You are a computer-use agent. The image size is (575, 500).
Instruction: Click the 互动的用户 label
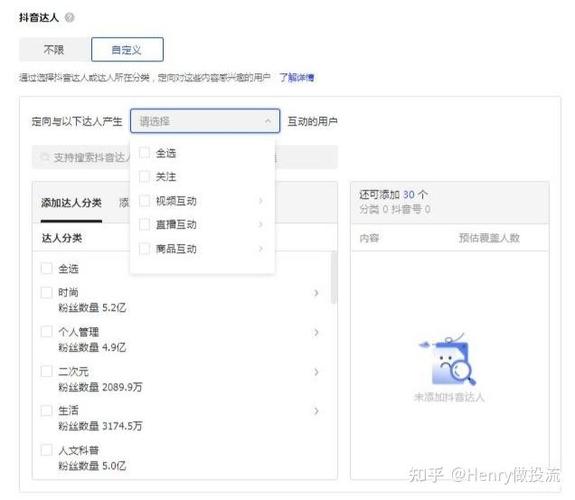(312, 121)
